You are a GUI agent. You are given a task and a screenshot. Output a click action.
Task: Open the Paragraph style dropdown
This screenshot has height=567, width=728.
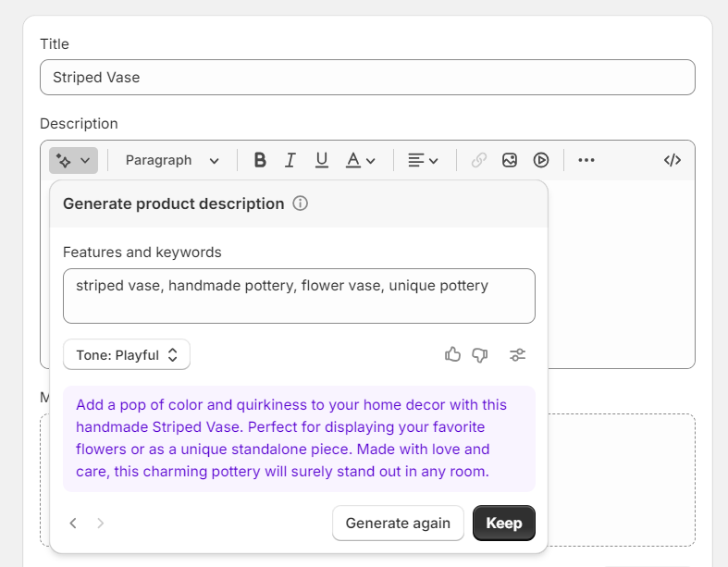172,160
